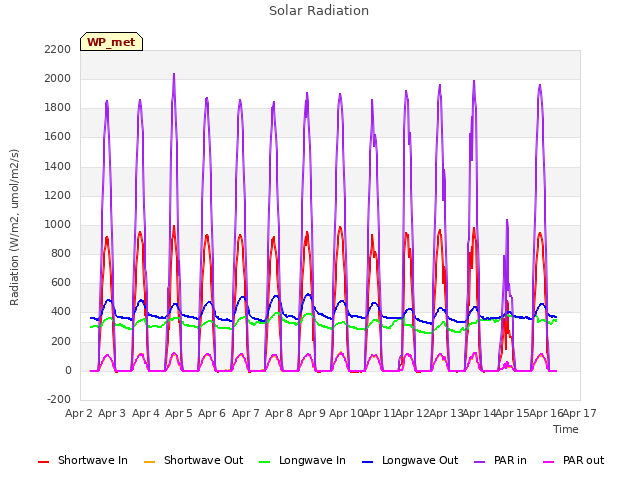Click the orange Shortwave Out color swatch
Viewport: 640px width, 480px height.
(x=149, y=462)
